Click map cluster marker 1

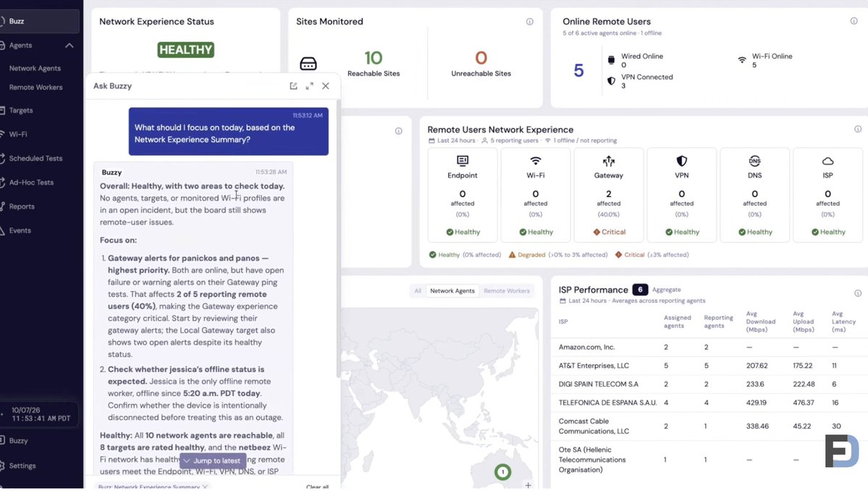502,472
